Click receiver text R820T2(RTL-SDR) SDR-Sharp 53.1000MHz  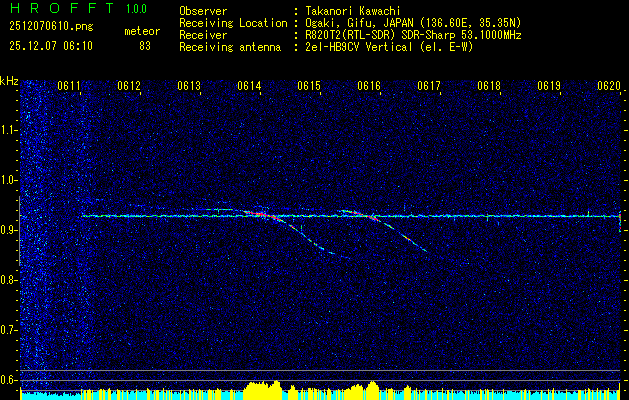click(x=414, y=35)
